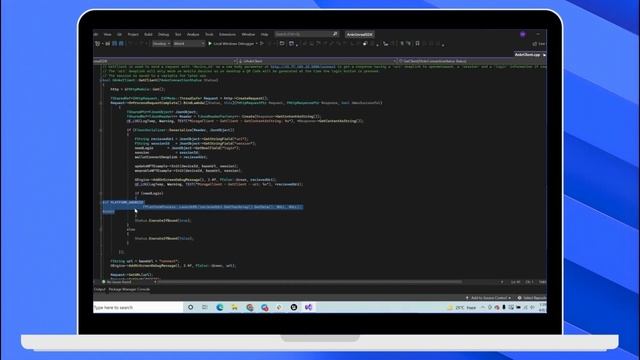Open the project scope navigation dropdown

(165, 61)
